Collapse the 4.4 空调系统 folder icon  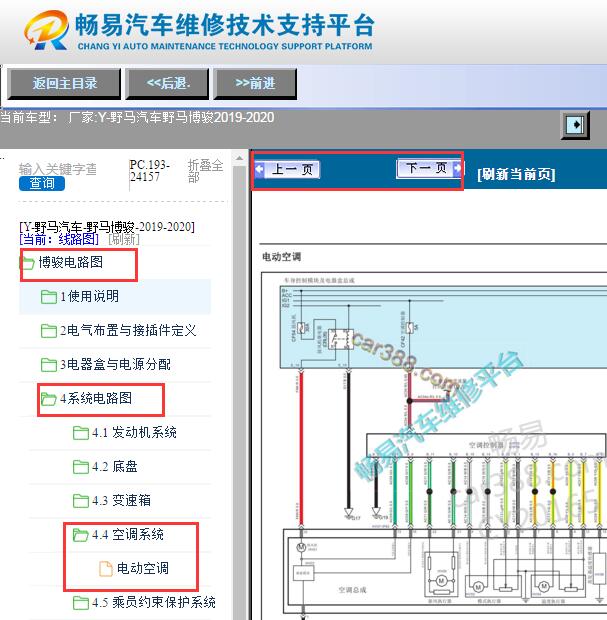pyautogui.click(x=81, y=535)
